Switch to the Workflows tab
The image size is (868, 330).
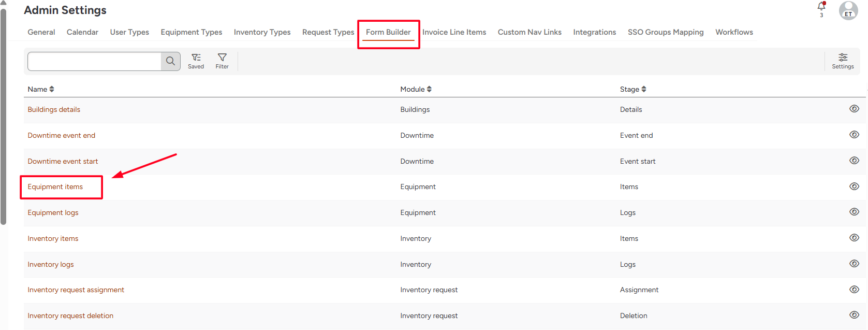point(734,32)
